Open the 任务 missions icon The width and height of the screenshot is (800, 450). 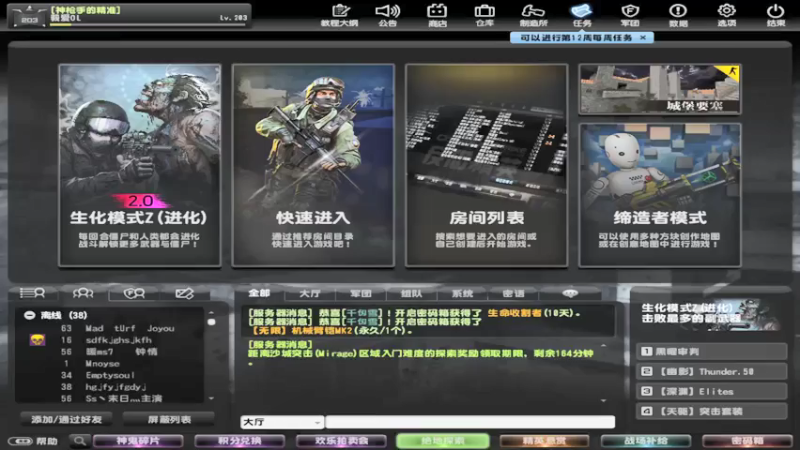tap(582, 15)
